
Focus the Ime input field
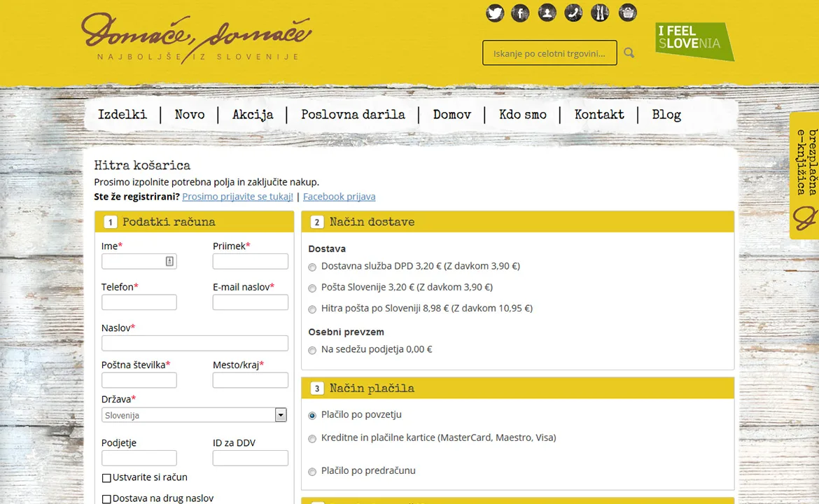point(139,261)
